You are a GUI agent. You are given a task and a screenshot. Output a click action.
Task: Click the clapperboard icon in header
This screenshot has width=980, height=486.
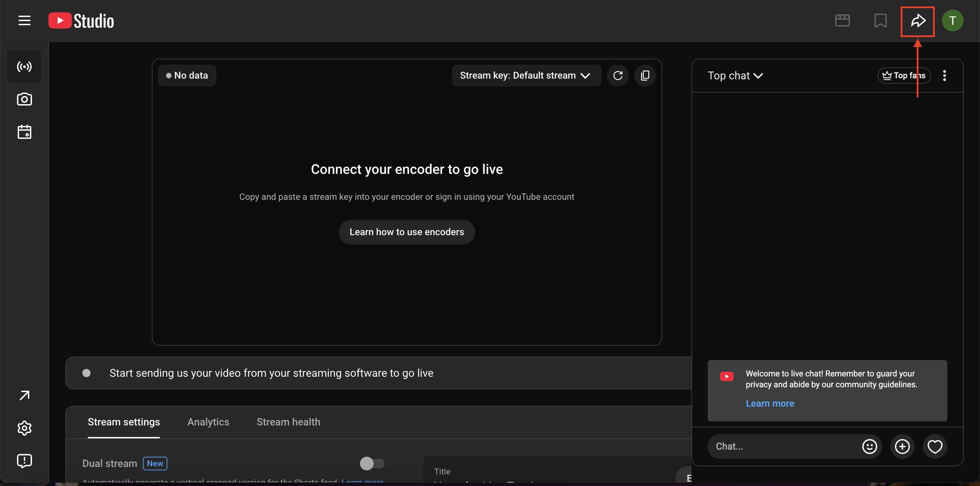(x=842, y=21)
